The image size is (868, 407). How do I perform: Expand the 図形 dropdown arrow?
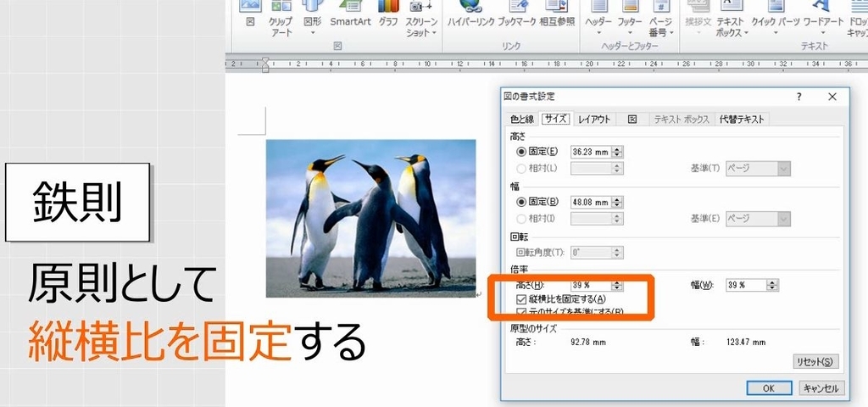tap(312, 33)
